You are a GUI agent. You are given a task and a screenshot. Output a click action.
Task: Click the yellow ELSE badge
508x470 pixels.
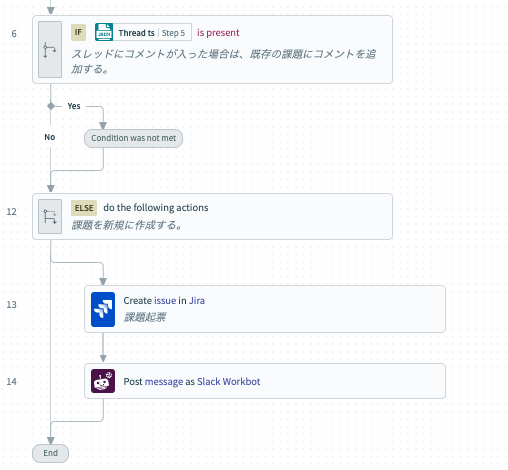click(x=84, y=208)
